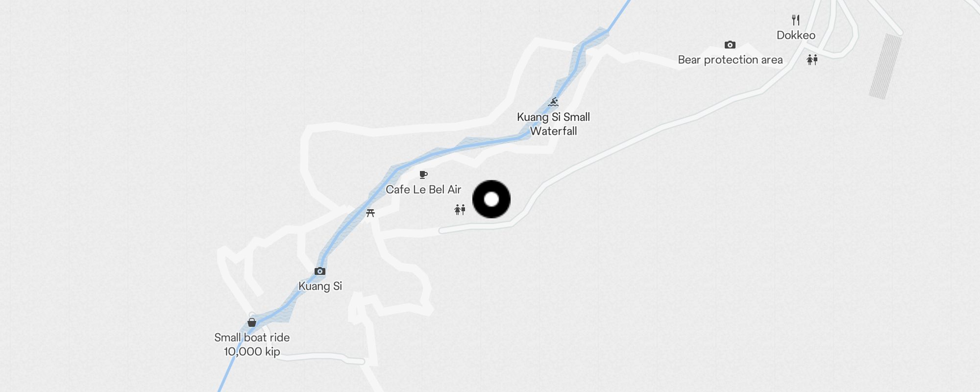Select the restroom icon near Cafe Le Bel Air
980x392 pixels.
coord(460,210)
